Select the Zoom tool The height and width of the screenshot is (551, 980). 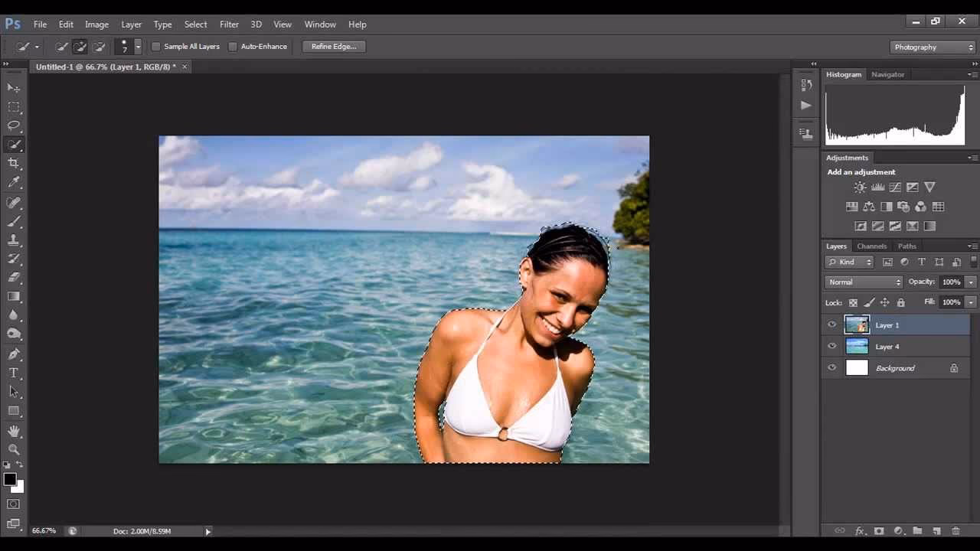pos(14,450)
